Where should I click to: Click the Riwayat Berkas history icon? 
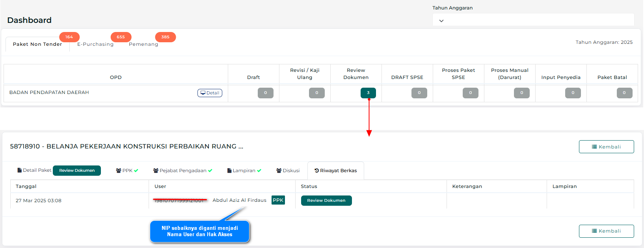click(x=316, y=171)
